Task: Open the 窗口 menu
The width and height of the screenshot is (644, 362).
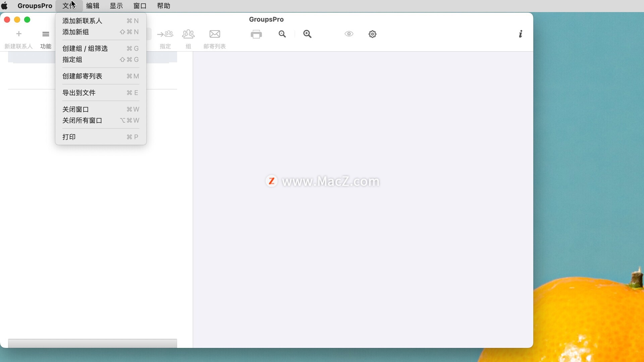Action: [x=140, y=6]
